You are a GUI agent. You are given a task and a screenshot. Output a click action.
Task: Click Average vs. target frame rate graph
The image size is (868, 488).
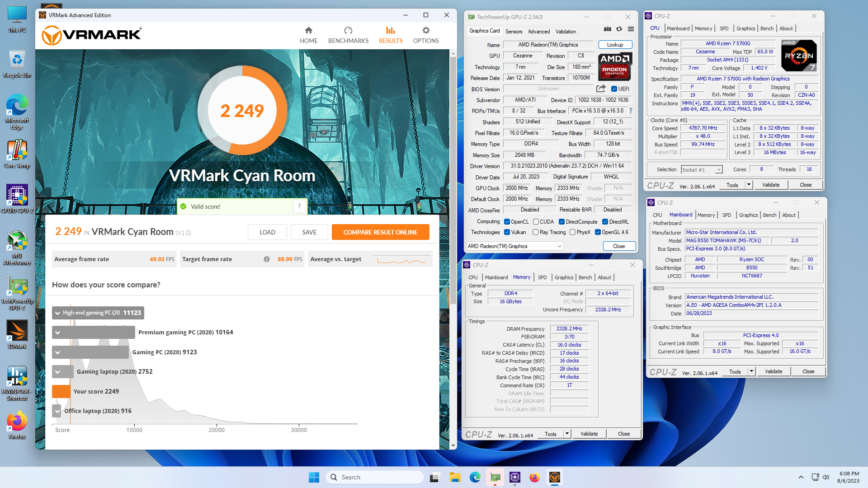click(x=401, y=261)
